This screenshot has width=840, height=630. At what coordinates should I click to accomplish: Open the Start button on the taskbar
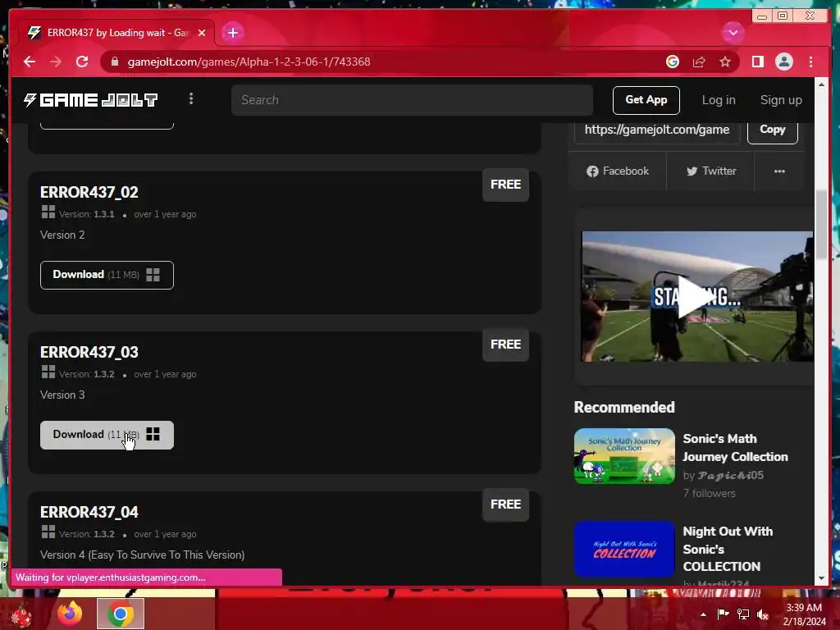click(21, 615)
